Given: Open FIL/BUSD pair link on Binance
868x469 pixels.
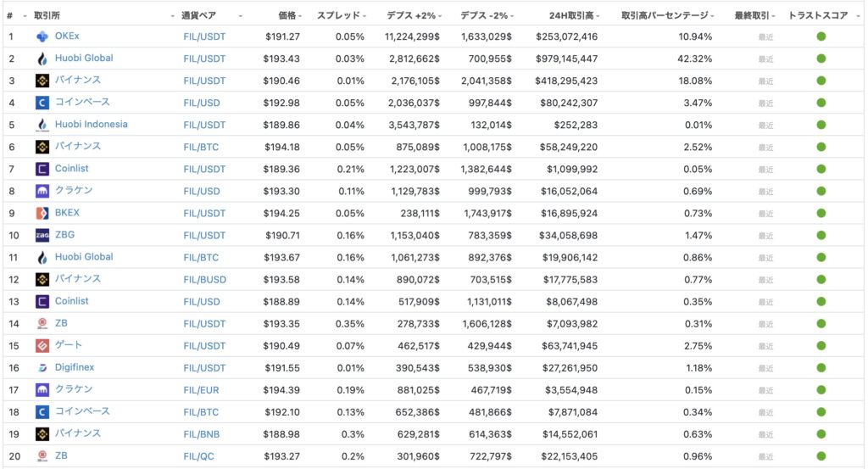Looking at the screenshot, I should pyautogui.click(x=205, y=280).
